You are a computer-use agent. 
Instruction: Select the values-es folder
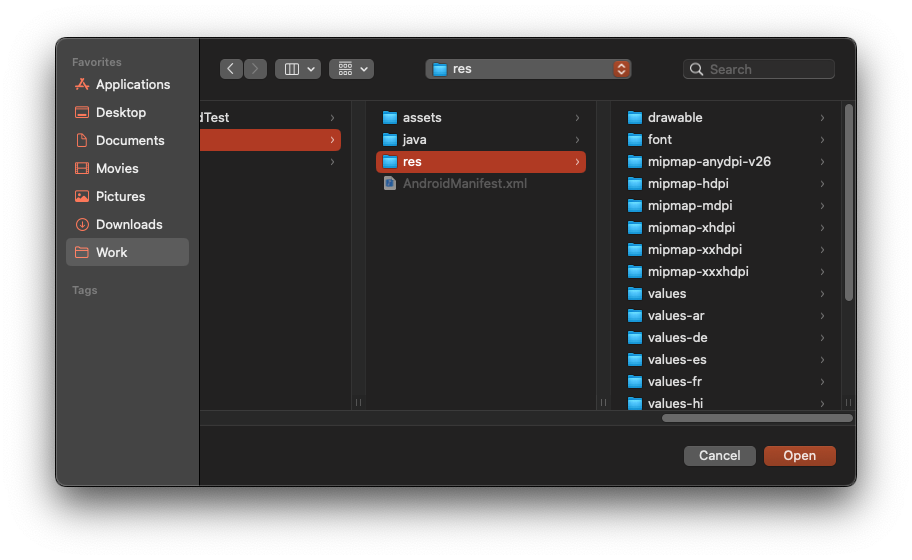pos(727,360)
